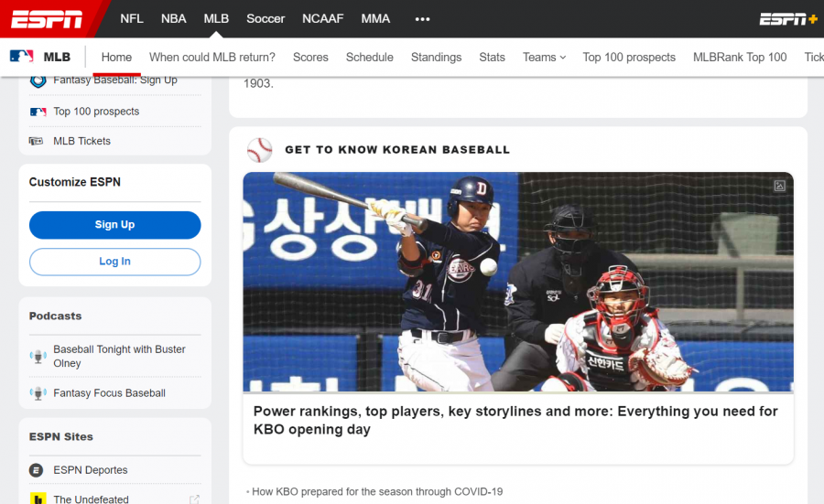Click the MLB icon beside Top 100 prospects

38,112
